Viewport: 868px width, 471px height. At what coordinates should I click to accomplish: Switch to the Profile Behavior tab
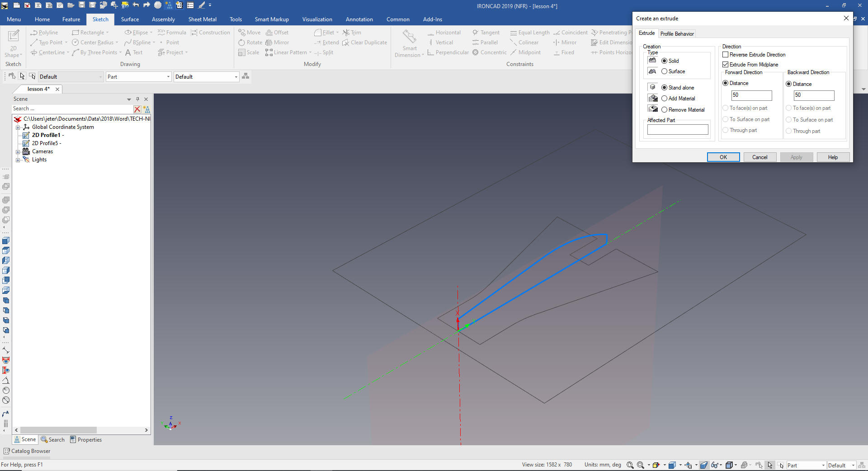click(677, 34)
